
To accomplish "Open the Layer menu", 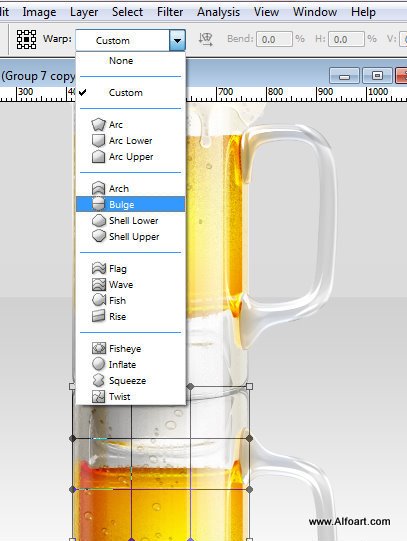I will point(84,12).
